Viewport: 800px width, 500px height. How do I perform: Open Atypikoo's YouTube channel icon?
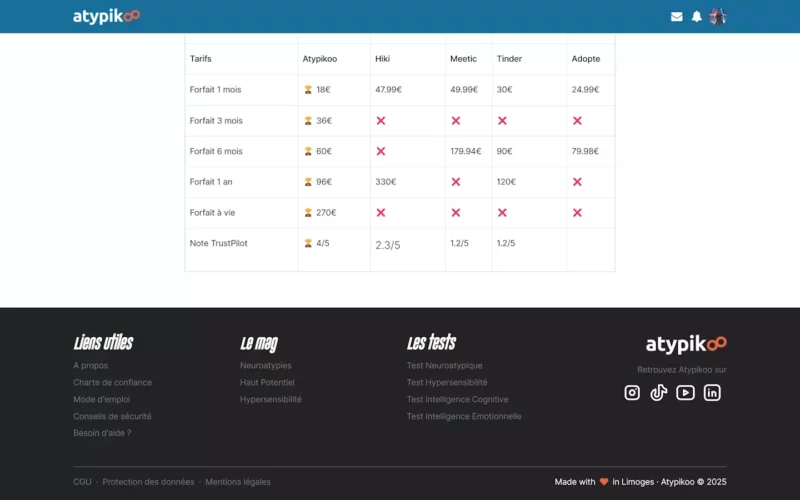click(x=685, y=392)
